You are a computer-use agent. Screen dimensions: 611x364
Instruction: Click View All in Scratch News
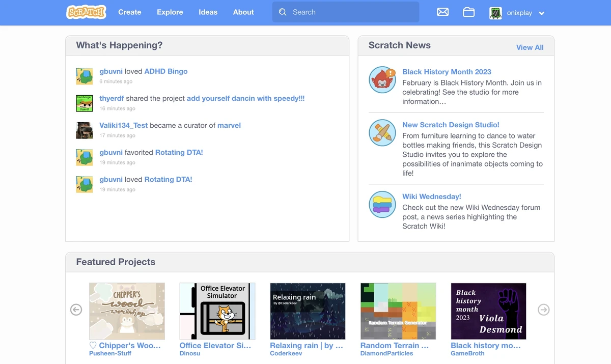[x=530, y=47]
